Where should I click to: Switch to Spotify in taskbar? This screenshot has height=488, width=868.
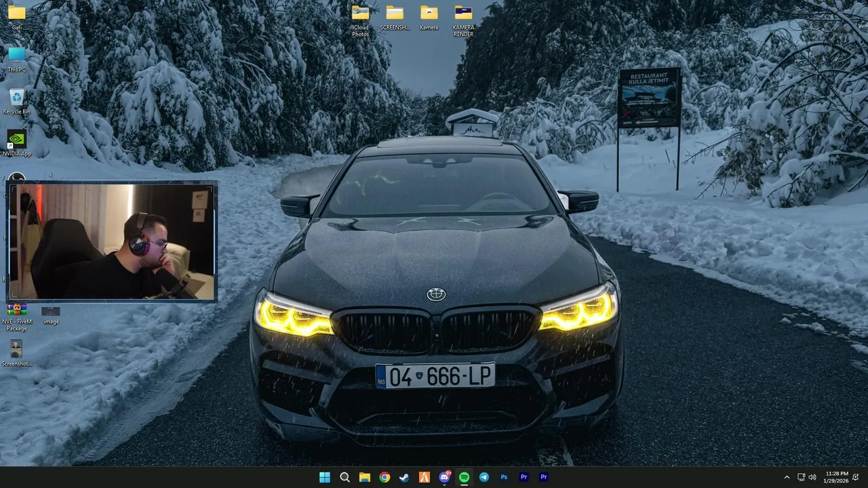pos(464,477)
